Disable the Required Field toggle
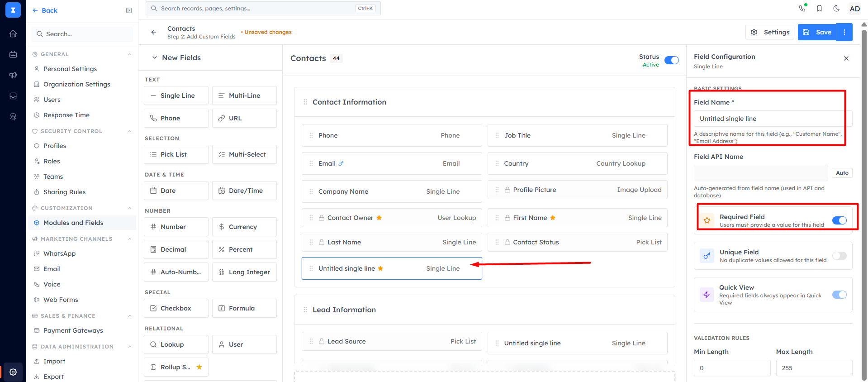Viewport: 868px width, 382px height. click(840, 220)
